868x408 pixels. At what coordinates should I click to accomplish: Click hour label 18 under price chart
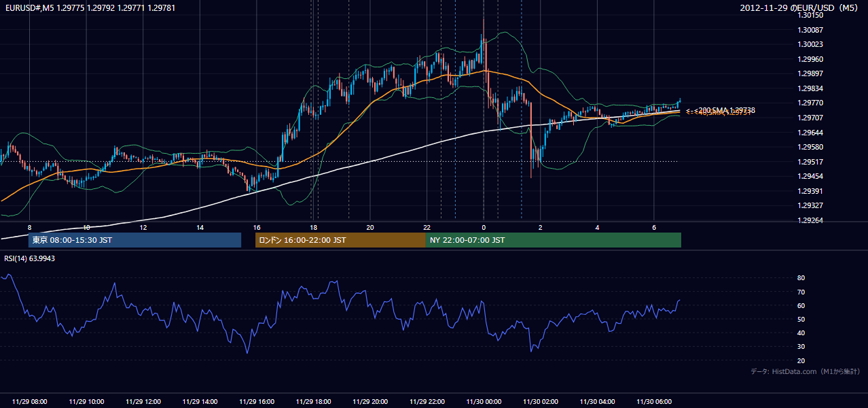tap(313, 227)
